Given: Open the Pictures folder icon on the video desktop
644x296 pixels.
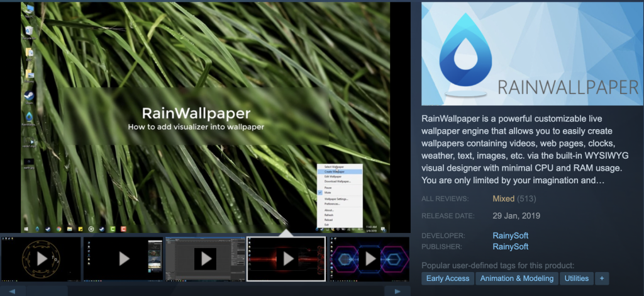Looking at the screenshot, I should (29, 75).
